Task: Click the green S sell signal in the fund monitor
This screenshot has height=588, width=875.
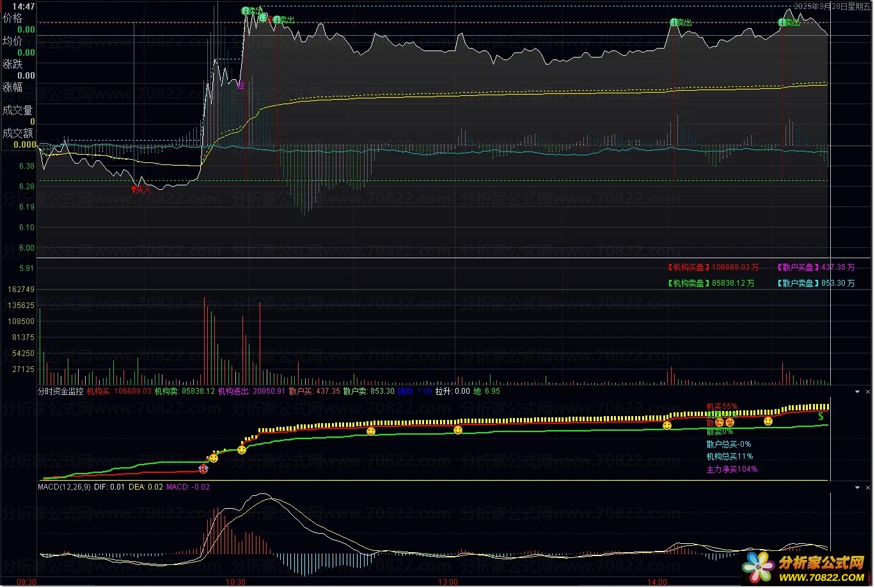Action: click(821, 416)
